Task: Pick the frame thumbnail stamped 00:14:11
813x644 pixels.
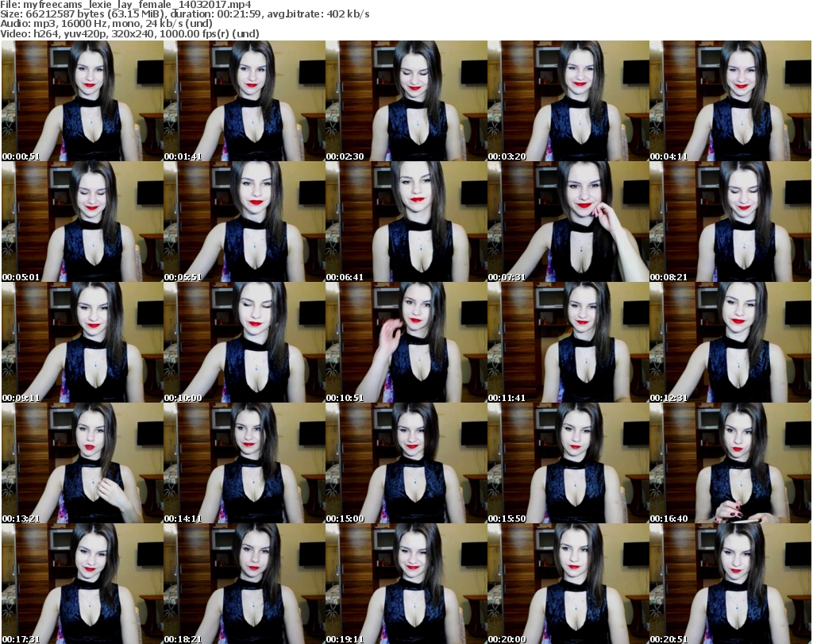Action: 245,464
